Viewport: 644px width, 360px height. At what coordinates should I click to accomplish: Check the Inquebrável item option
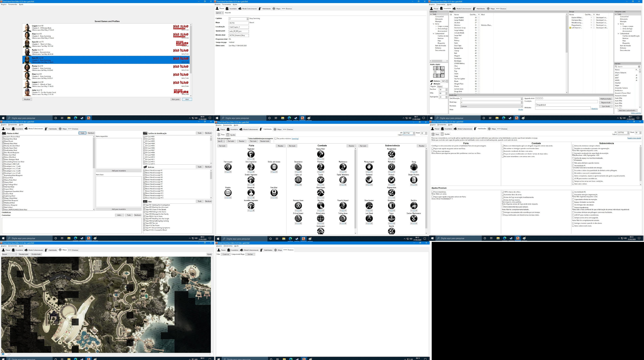click(x=536, y=105)
